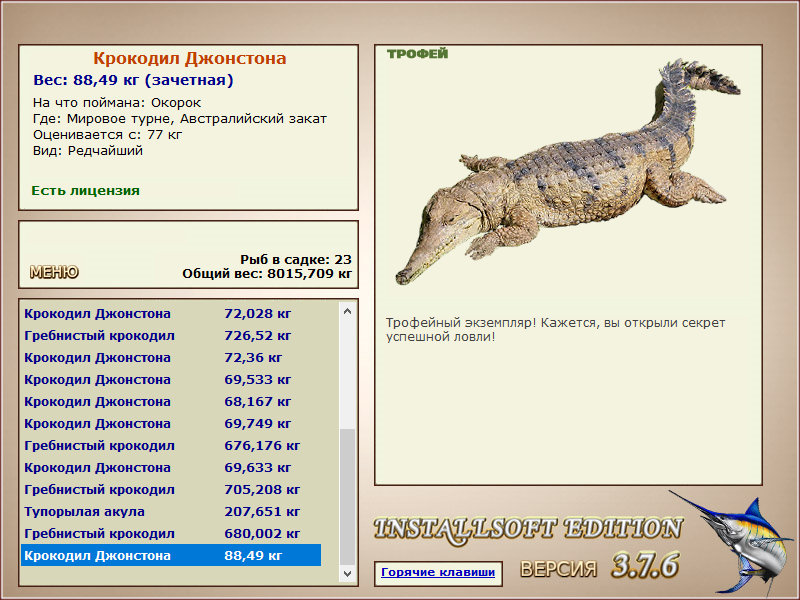Image resolution: width=800 pixels, height=600 pixels.
Task: Select Крокодил Джонстона 69,749 кг entry
Action: pyautogui.click(x=171, y=423)
